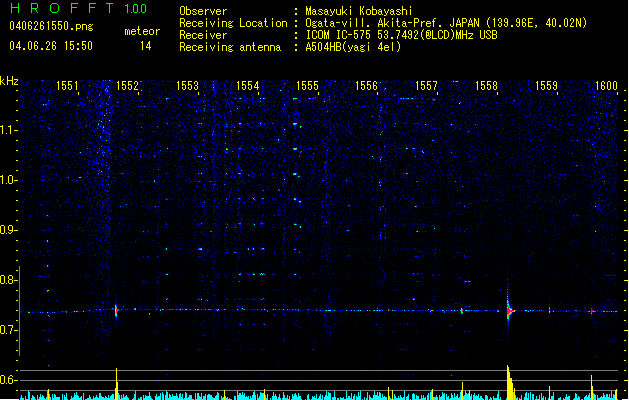Click the 1559 time marker

point(546,86)
